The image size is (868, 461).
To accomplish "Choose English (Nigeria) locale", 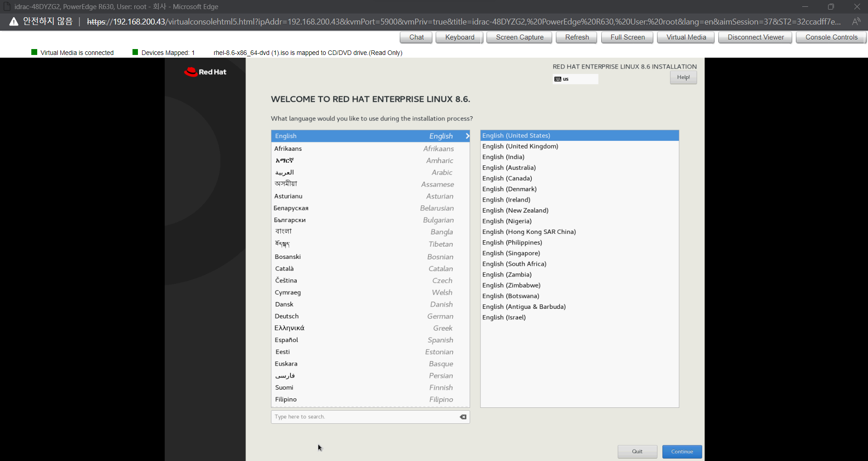I will point(579,221).
